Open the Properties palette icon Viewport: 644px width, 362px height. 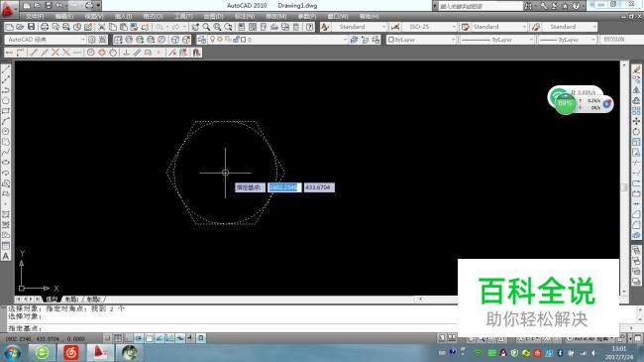241,27
